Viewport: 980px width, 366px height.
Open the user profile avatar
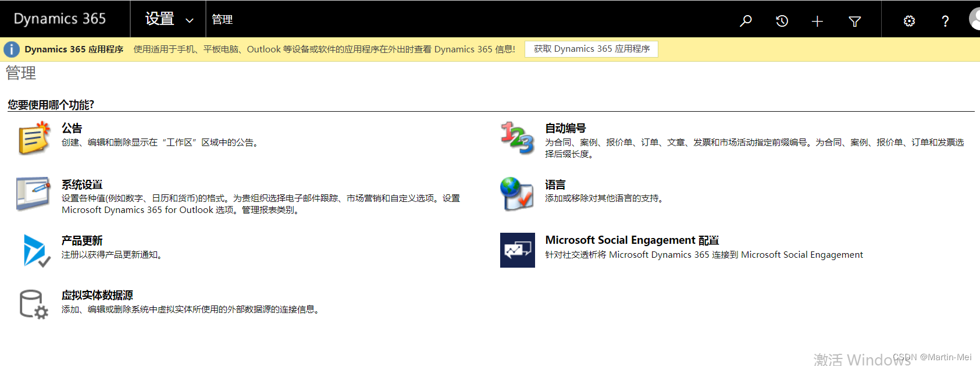click(x=975, y=19)
